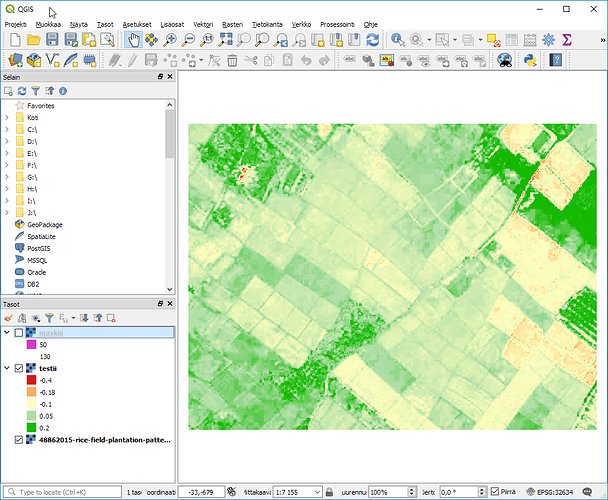Click the Selain panel scrollbar down arrow
Image resolution: width=608 pixels, height=500 pixels.
click(x=169, y=289)
